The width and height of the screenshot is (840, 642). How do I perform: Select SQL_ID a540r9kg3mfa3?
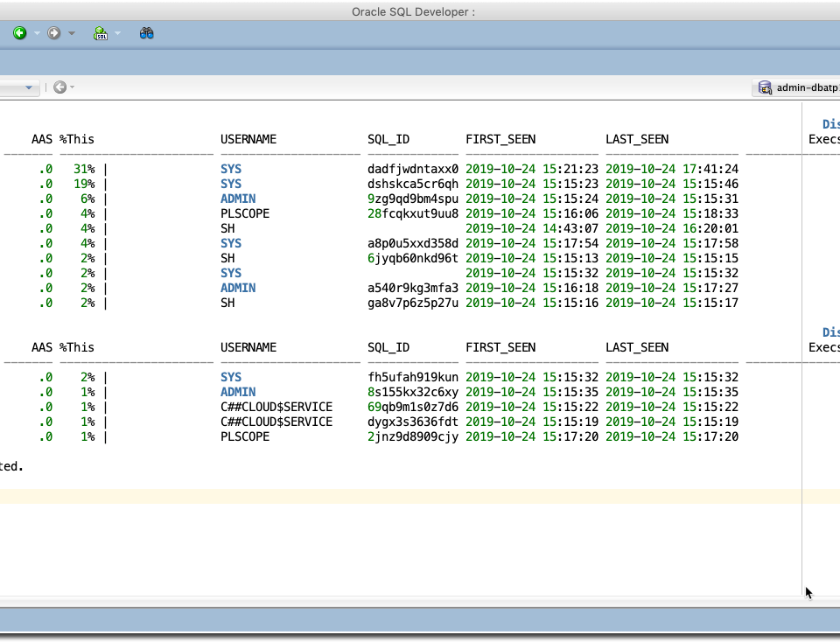pos(412,288)
